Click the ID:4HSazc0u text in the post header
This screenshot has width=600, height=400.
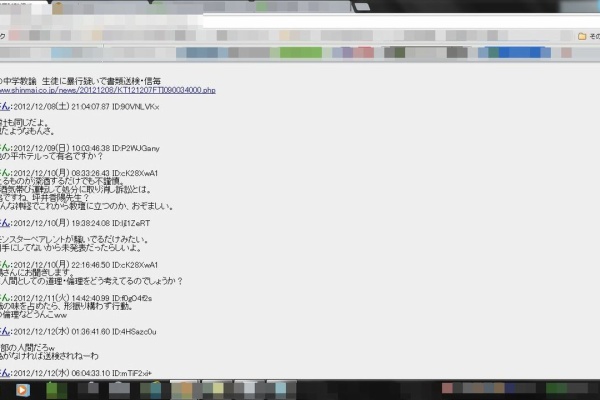click(x=135, y=331)
